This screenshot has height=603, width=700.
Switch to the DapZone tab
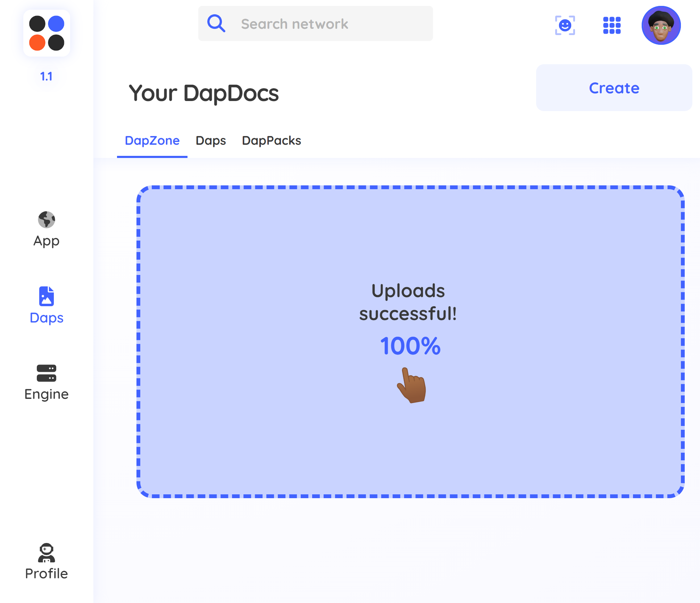[152, 141]
